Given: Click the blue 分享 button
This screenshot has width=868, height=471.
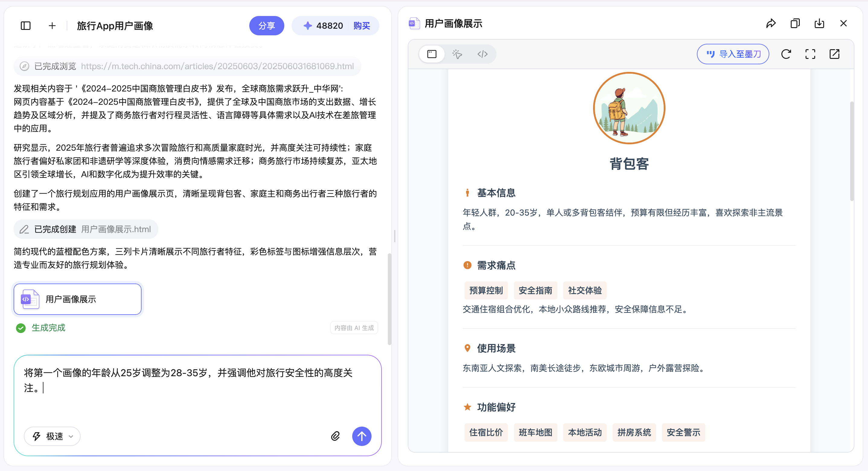Looking at the screenshot, I should [266, 26].
